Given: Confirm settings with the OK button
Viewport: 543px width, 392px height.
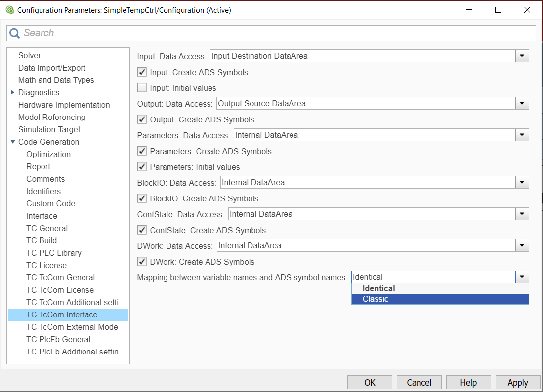Looking at the screenshot, I should coord(370,382).
